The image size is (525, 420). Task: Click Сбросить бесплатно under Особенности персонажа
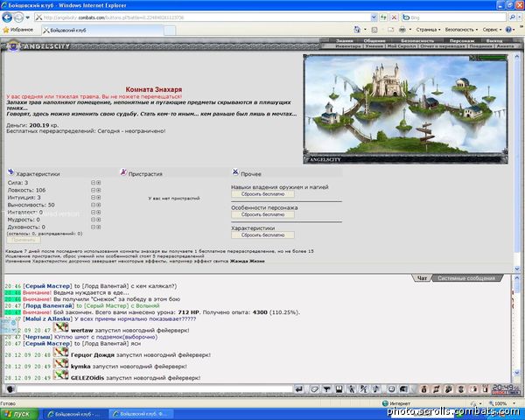pos(262,214)
